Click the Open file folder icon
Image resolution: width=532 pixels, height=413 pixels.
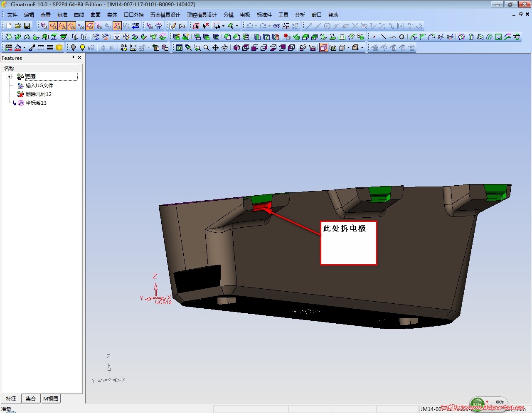coord(18,26)
